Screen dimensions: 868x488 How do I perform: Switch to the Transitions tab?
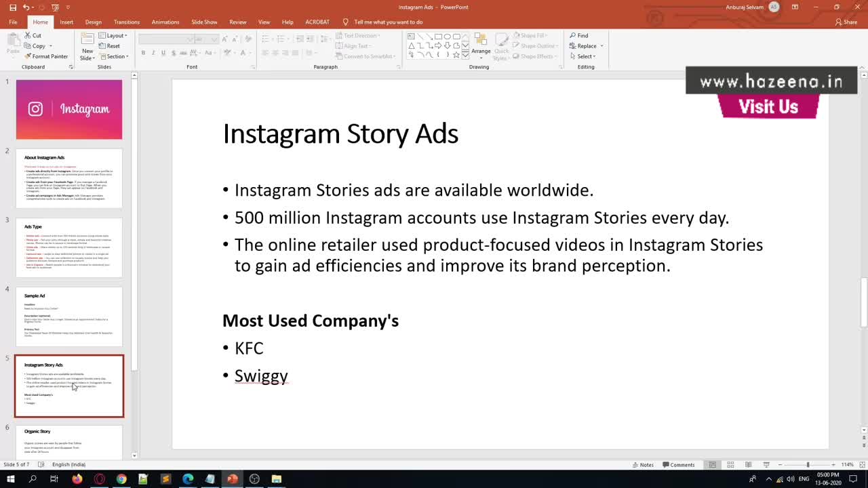127,22
